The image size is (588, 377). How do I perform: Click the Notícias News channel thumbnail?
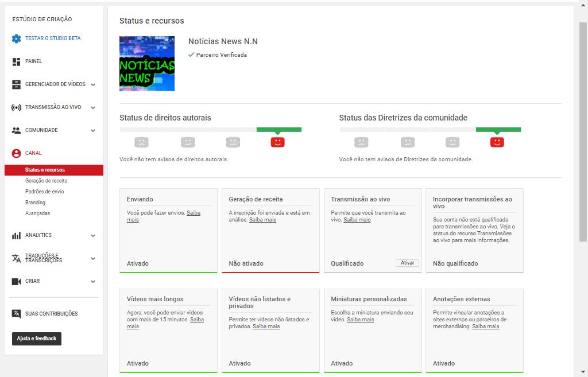click(147, 64)
